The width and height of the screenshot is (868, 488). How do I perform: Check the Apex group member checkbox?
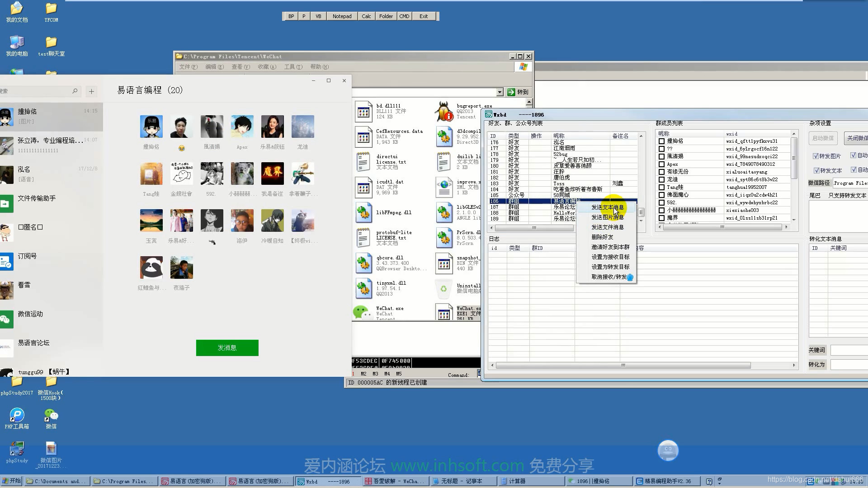tap(662, 164)
